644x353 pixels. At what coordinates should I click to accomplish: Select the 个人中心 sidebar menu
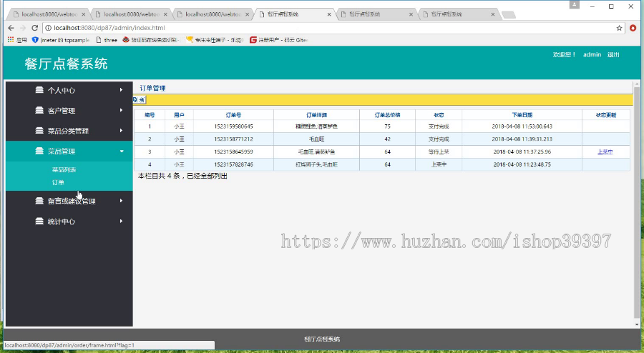69,90
